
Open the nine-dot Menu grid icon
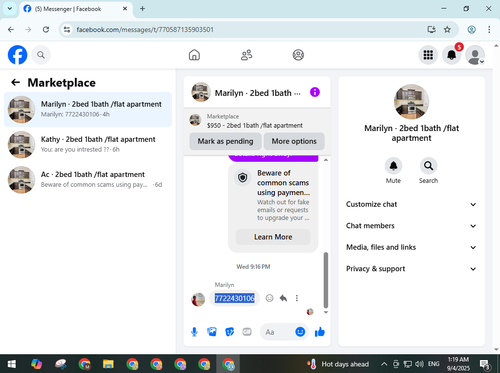click(x=428, y=55)
